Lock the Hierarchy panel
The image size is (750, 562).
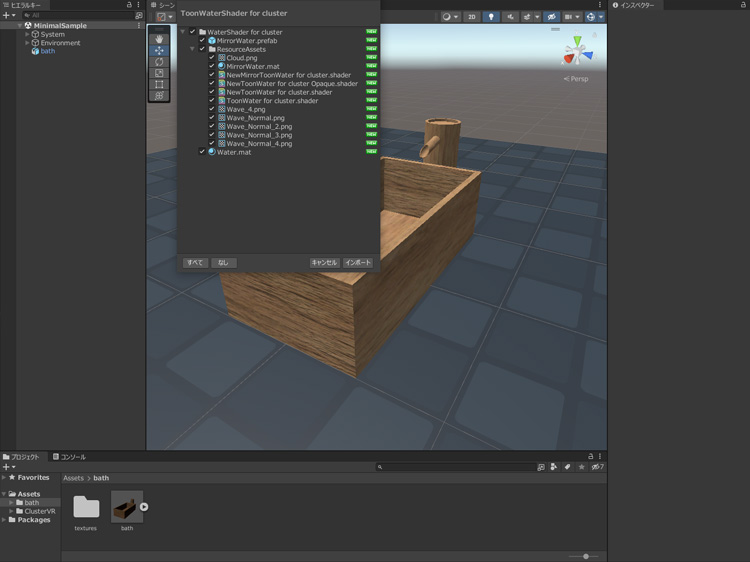click(129, 5)
